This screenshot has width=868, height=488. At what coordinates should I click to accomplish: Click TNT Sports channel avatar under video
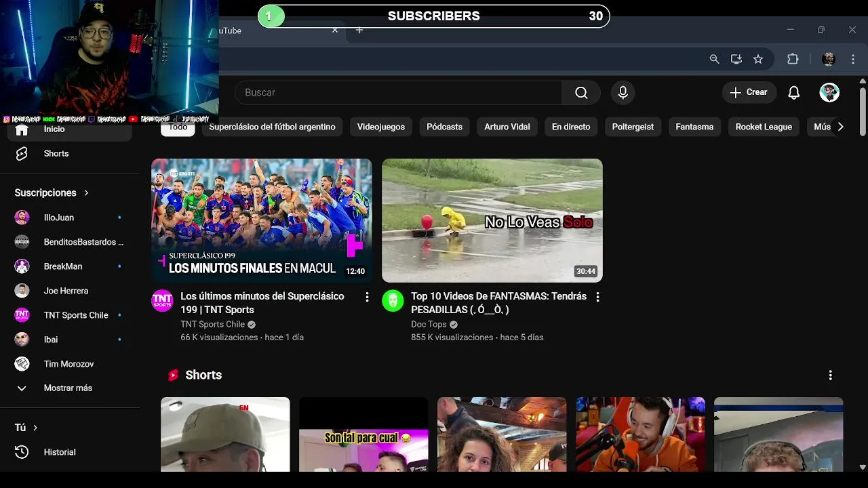[162, 301]
